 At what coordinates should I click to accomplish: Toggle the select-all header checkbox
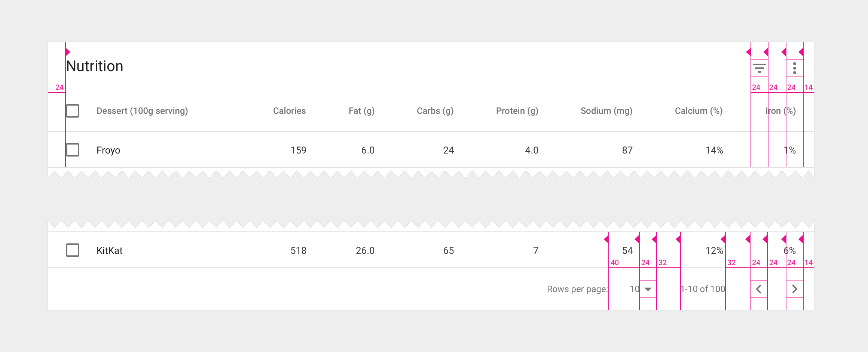[73, 111]
